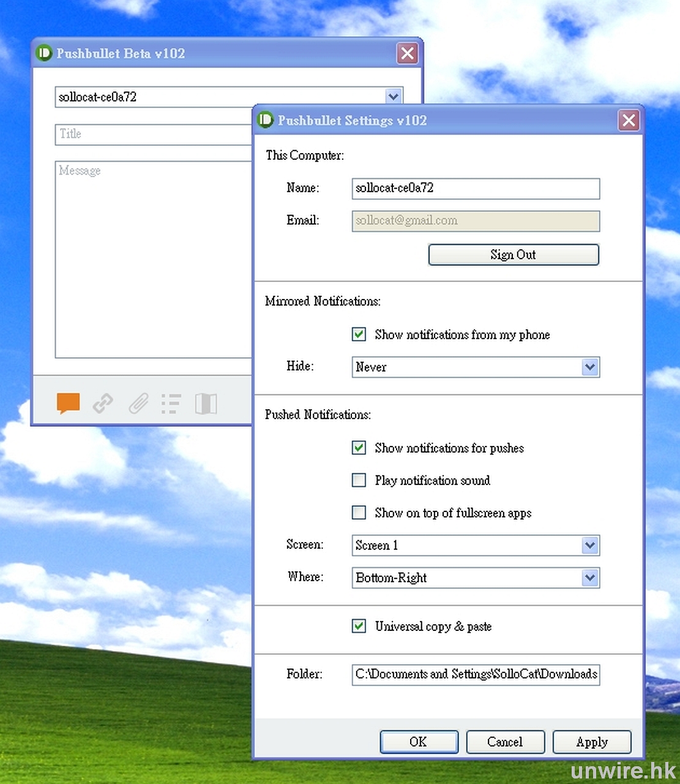This screenshot has height=784, width=680.
Task: Expand the Screen dropdown list
Action: (x=589, y=545)
